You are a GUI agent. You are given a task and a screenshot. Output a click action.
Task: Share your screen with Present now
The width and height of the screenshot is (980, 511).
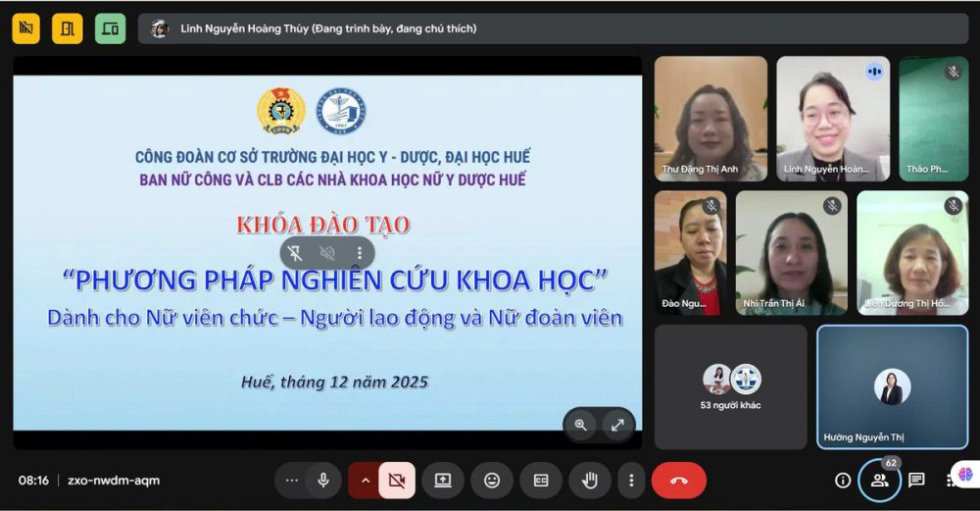443,481
